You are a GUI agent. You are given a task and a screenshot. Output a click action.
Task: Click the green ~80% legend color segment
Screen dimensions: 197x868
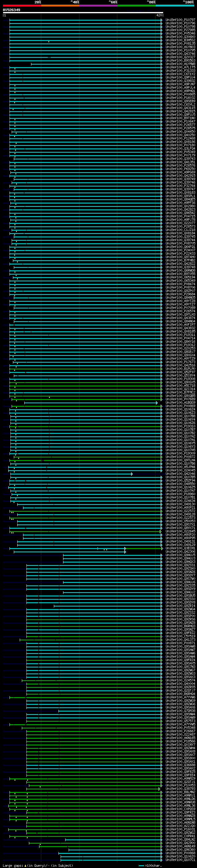136,6
